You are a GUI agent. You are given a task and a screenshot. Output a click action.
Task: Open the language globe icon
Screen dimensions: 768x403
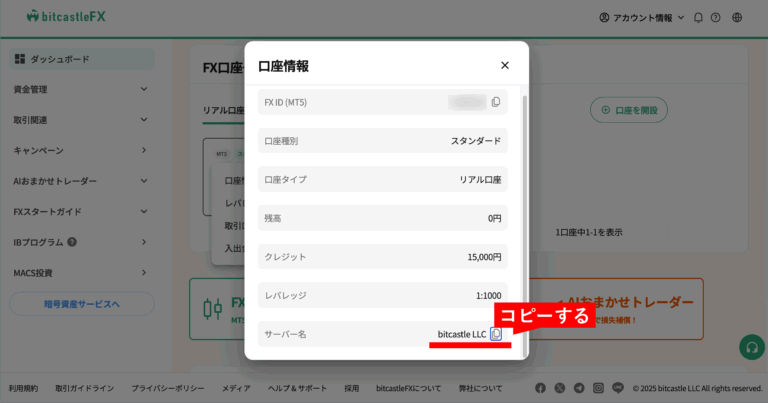[737, 18]
